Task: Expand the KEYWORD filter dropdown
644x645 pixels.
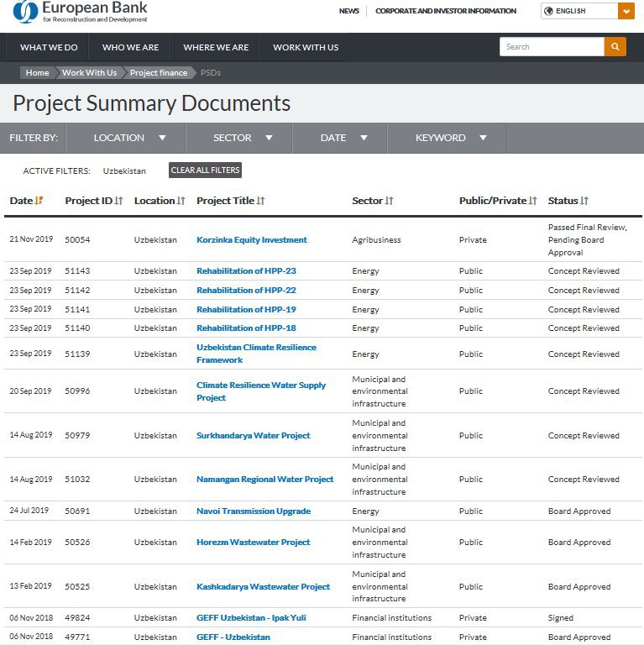Action: pos(447,138)
